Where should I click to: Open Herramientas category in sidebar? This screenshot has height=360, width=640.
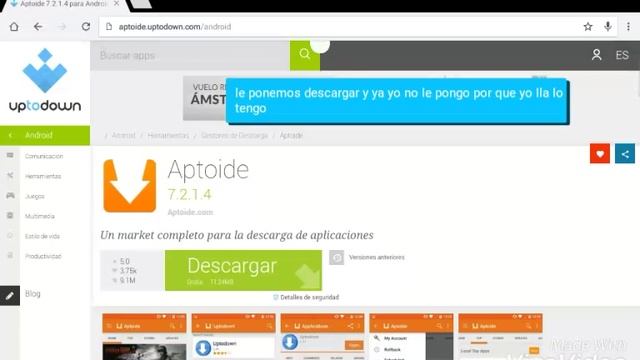(x=43, y=176)
